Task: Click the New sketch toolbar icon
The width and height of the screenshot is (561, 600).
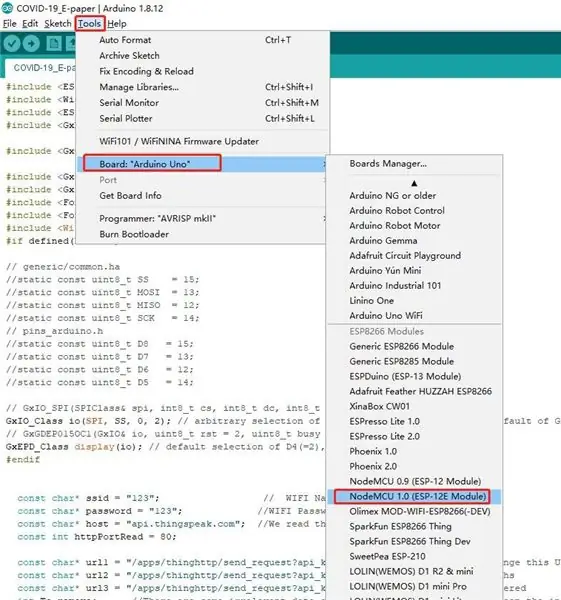Action: [54, 43]
